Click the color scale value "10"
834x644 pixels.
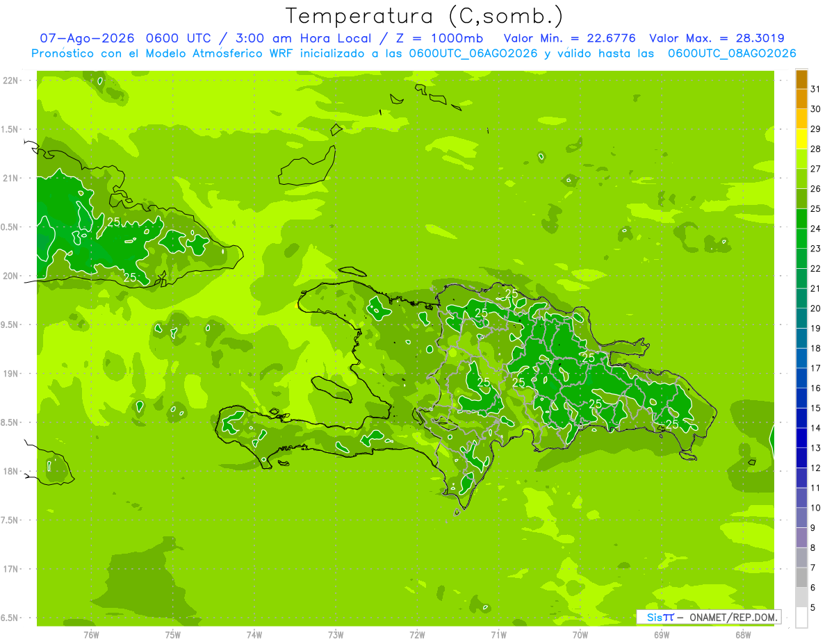(x=816, y=508)
